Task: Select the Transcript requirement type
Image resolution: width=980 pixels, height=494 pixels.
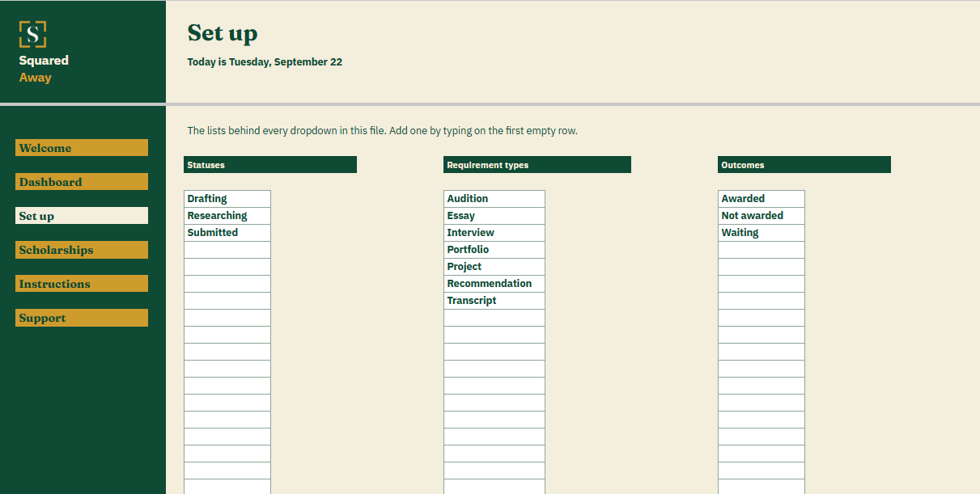Action: [494, 301]
